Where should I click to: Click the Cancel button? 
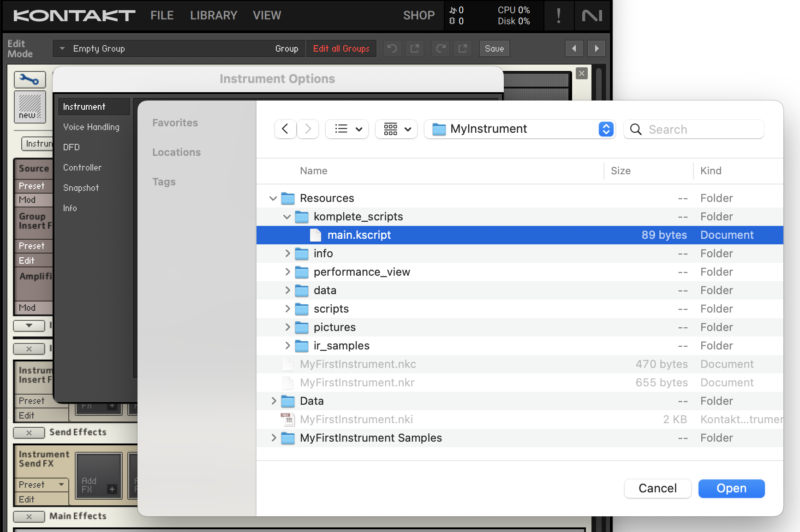pyautogui.click(x=657, y=489)
